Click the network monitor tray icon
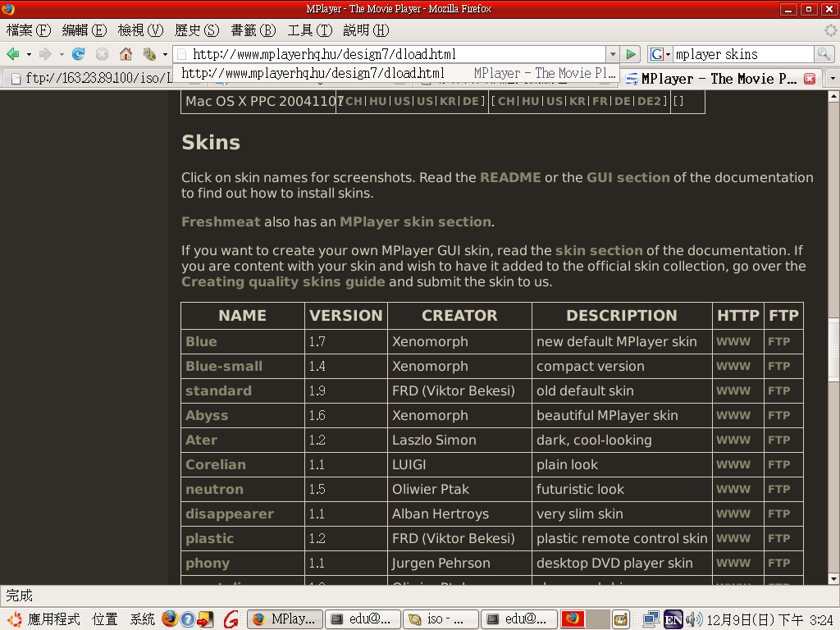The width and height of the screenshot is (840, 630). (x=651, y=620)
